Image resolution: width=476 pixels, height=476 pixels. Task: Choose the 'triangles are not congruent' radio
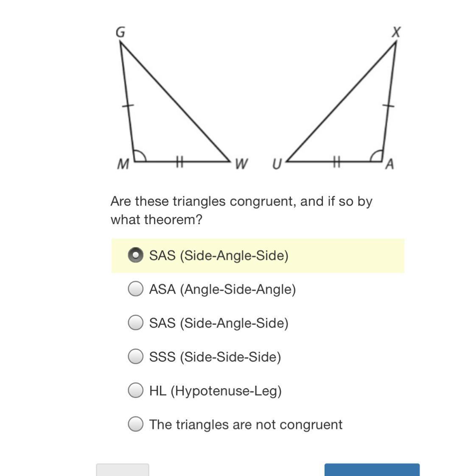[x=135, y=424]
